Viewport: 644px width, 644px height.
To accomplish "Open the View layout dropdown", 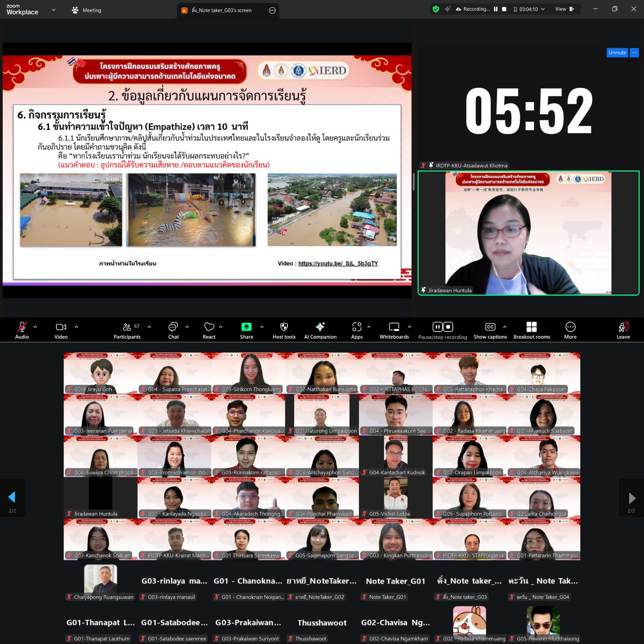I will click(564, 9).
